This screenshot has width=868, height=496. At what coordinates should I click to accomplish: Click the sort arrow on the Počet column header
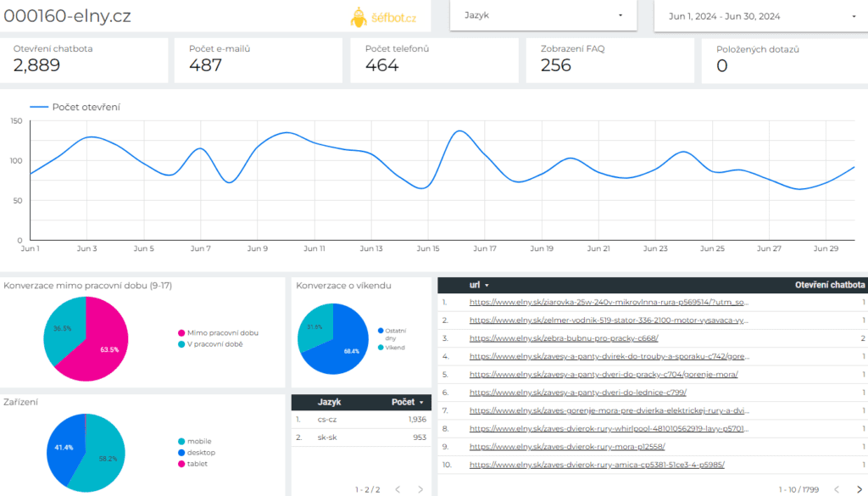tap(423, 402)
